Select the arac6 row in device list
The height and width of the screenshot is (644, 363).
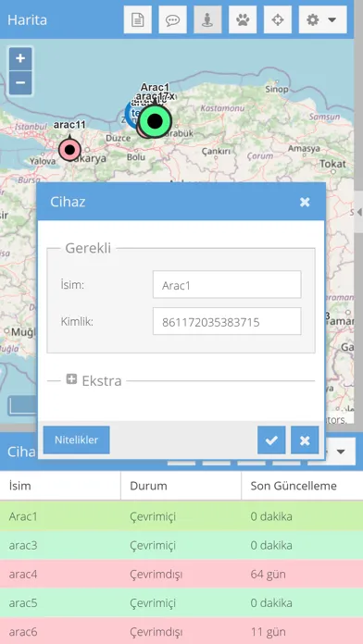click(x=181, y=631)
